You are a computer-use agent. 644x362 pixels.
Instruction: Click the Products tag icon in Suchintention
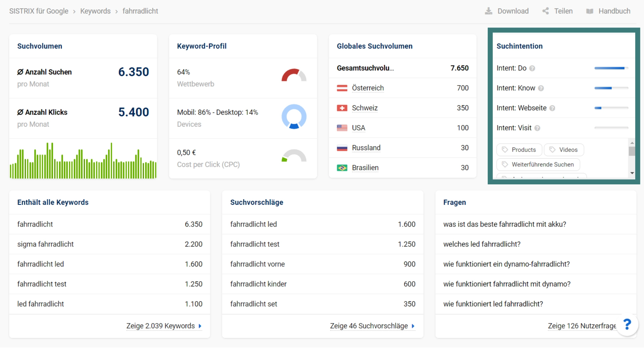[x=505, y=149]
